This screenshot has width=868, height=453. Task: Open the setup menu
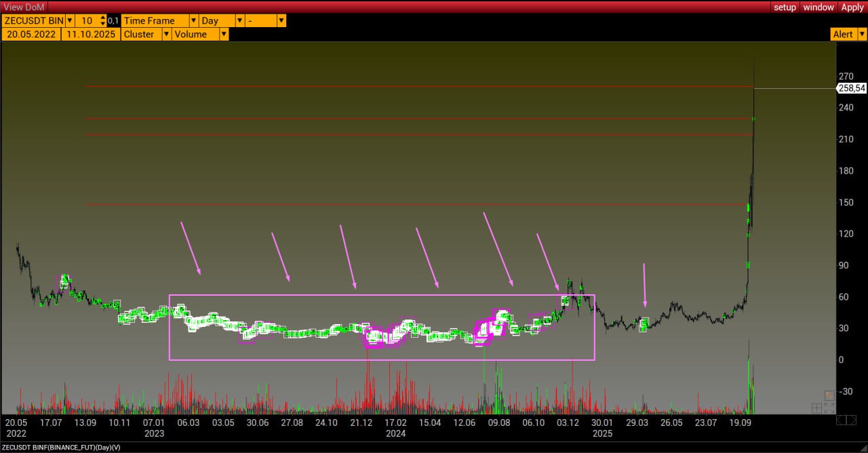coord(785,7)
